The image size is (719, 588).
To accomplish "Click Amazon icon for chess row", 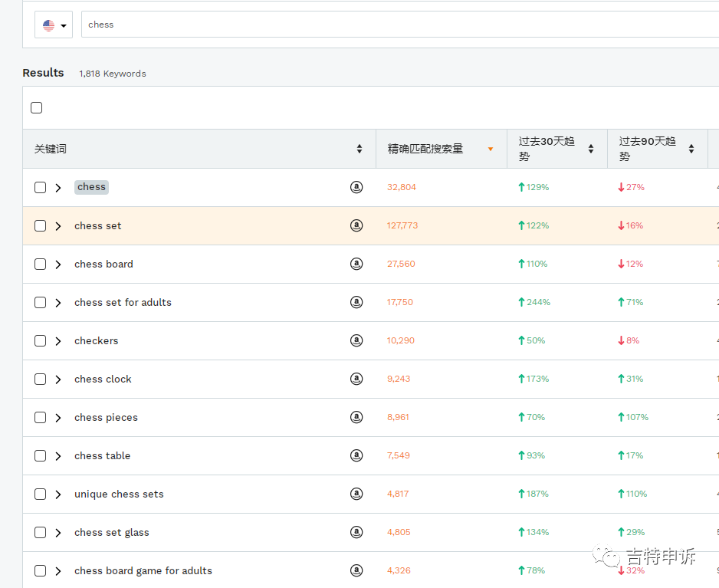I will [x=356, y=187].
